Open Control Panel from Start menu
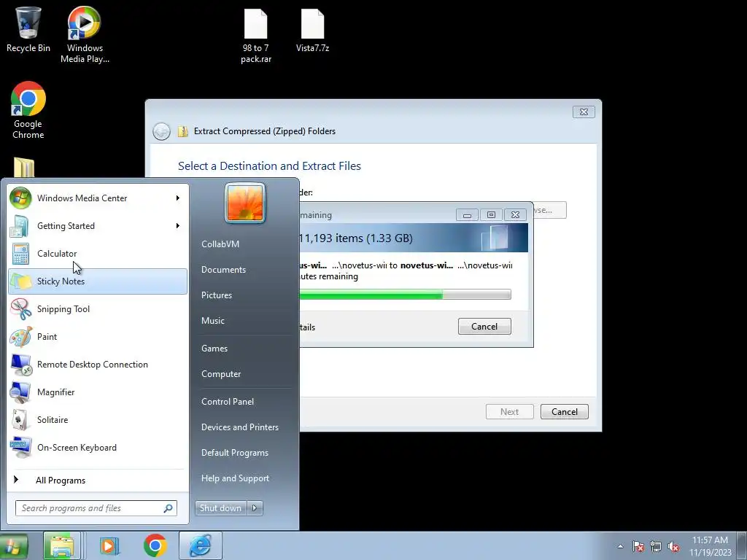The height and width of the screenshot is (560, 747). click(228, 402)
